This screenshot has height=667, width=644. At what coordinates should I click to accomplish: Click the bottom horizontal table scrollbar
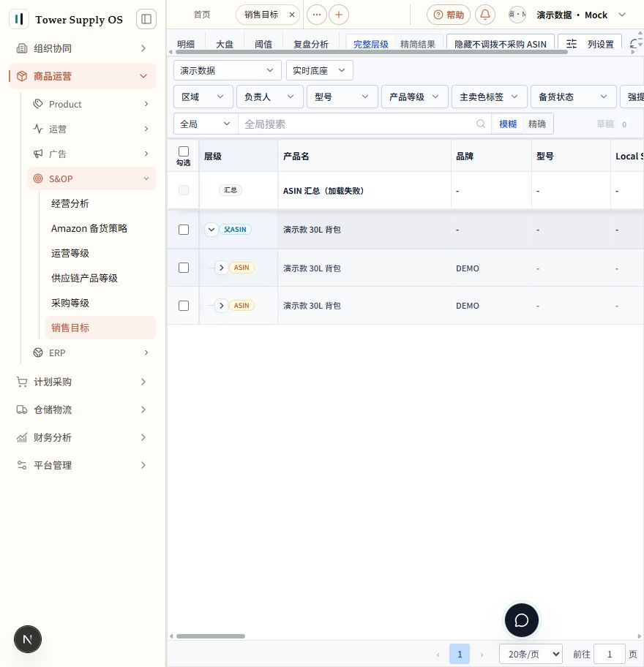click(x=211, y=636)
